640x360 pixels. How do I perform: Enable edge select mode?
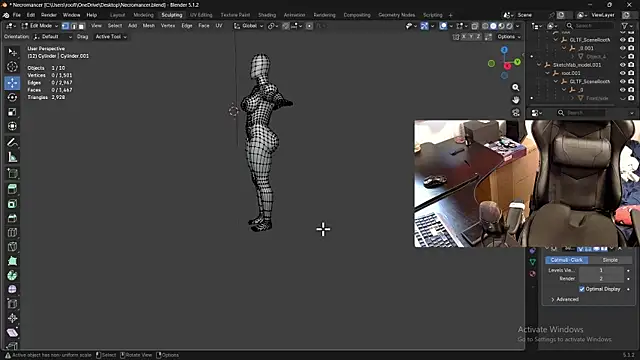tap(73, 26)
